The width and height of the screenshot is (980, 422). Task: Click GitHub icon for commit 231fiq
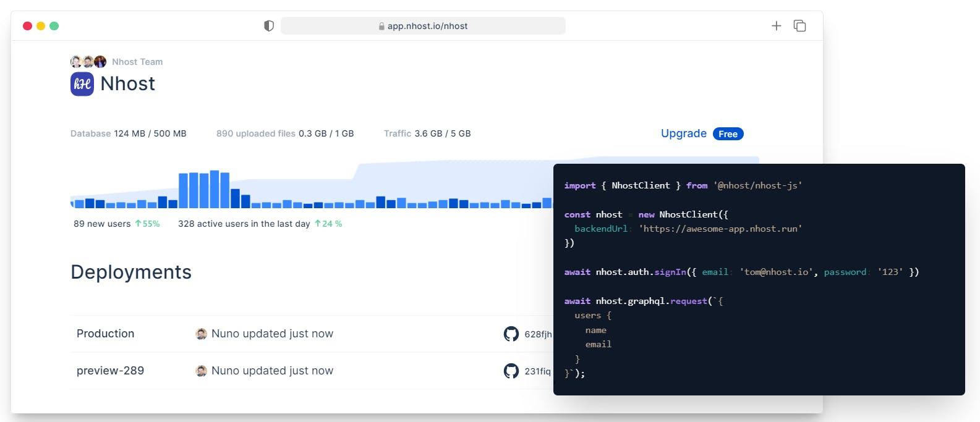[511, 371]
